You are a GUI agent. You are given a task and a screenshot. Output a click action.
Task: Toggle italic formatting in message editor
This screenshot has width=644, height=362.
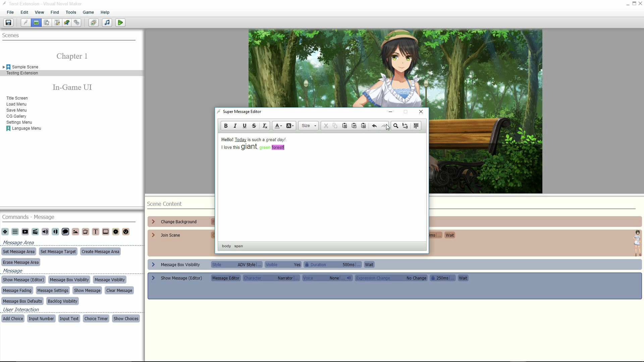tap(235, 126)
